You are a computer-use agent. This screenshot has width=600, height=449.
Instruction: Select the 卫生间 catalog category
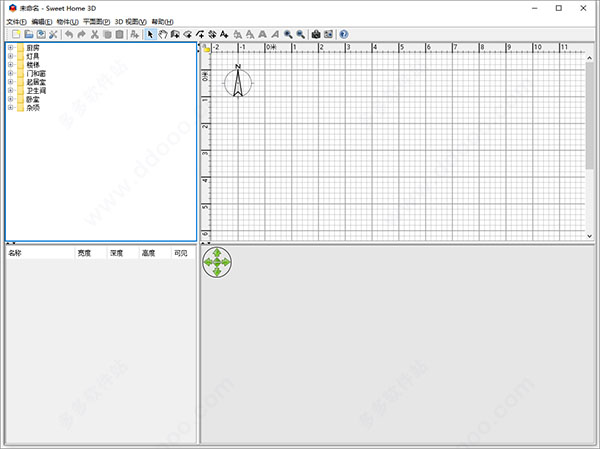(36, 91)
